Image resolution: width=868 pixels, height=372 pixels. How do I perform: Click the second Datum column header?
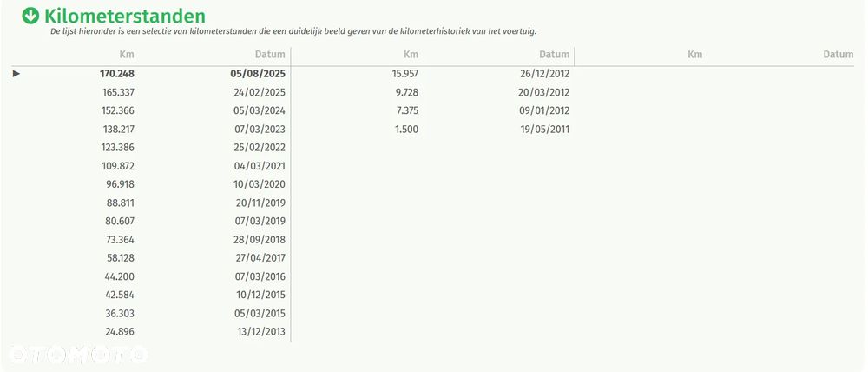click(x=555, y=55)
